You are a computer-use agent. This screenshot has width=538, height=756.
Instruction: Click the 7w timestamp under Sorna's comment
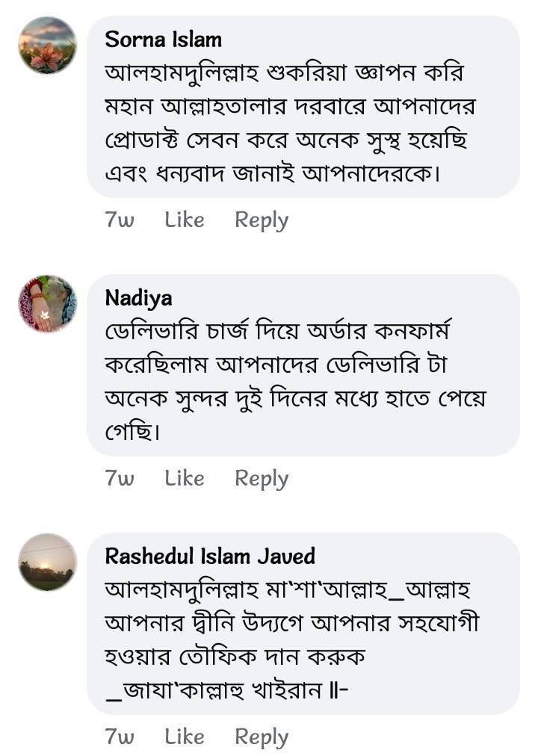point(120,220)
